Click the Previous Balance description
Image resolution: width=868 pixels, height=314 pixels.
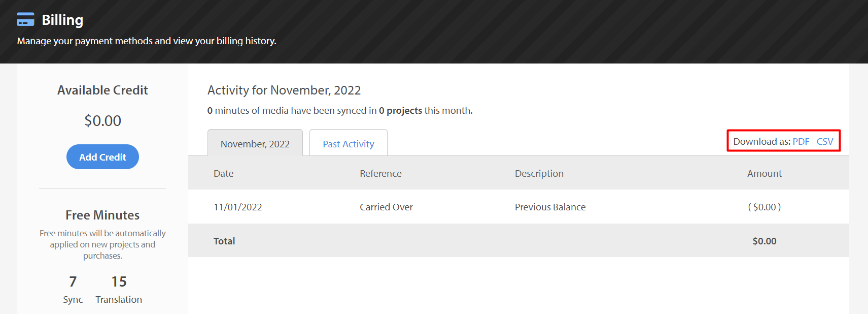click(550, 207)
